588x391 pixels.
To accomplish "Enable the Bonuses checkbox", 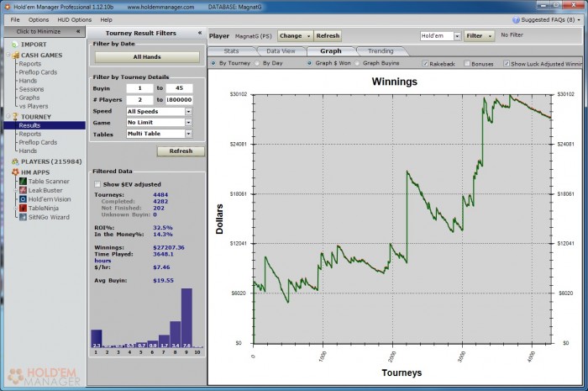I will point(467,63).
